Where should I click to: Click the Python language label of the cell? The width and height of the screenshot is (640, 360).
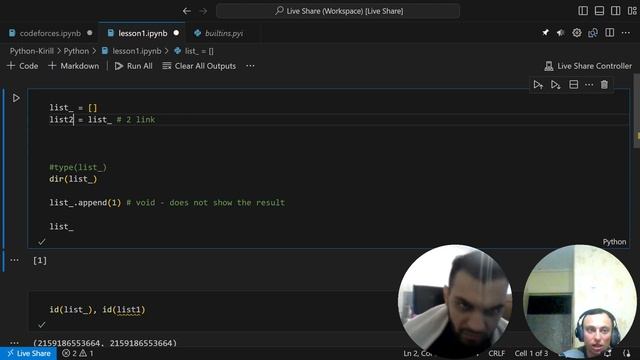614,242
